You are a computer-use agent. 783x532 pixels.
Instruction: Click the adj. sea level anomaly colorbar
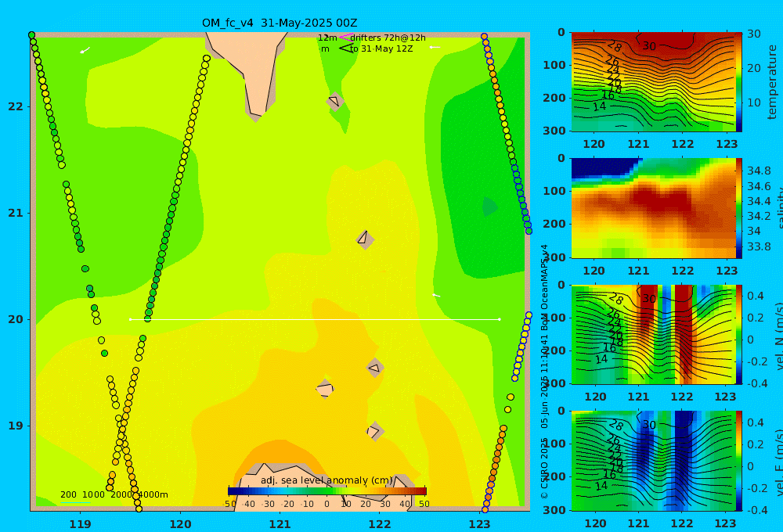click(x=327, y=491)
